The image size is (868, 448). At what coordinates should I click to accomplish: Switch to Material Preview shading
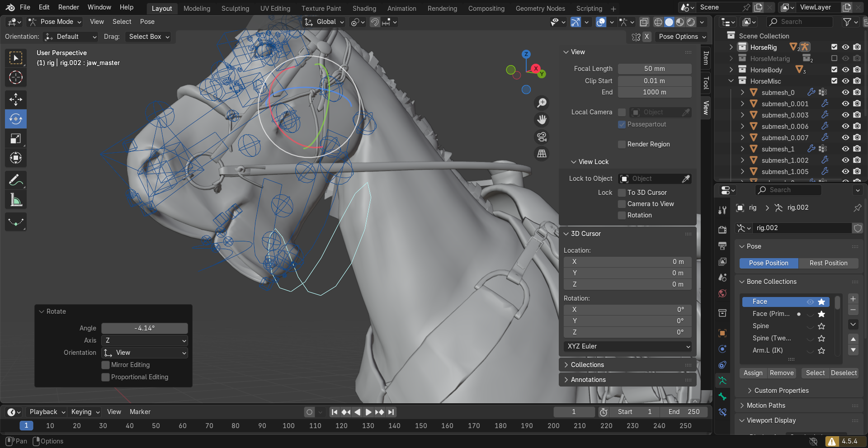[x=680, y=22]
